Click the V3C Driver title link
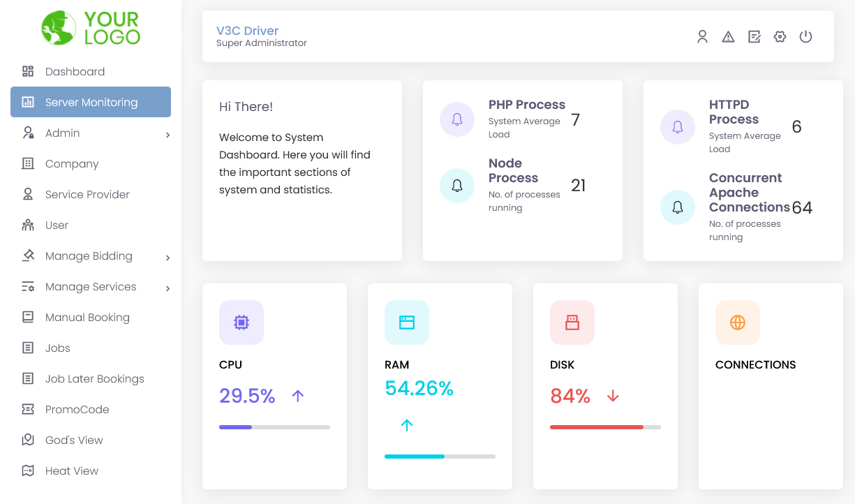Viewport: 855px width, 504px height. [x=247, y=31]
